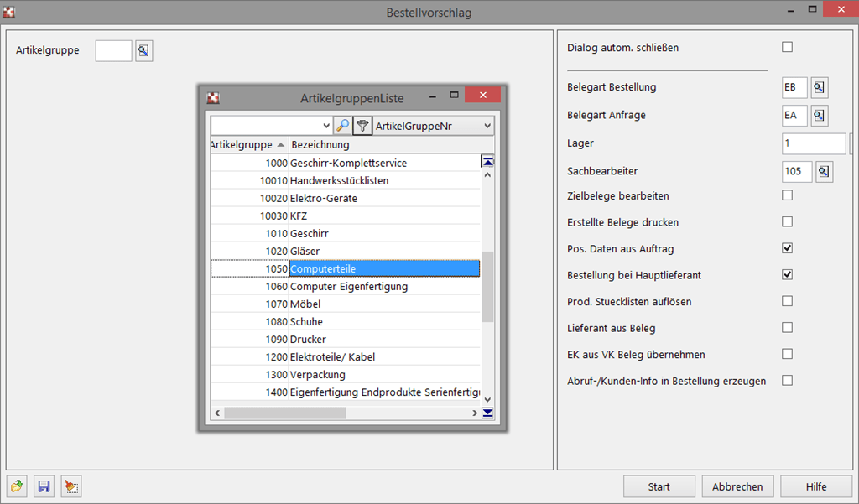Enable Dialog autom. schließen checkbox
859x504 pixels.
point(787,48)
